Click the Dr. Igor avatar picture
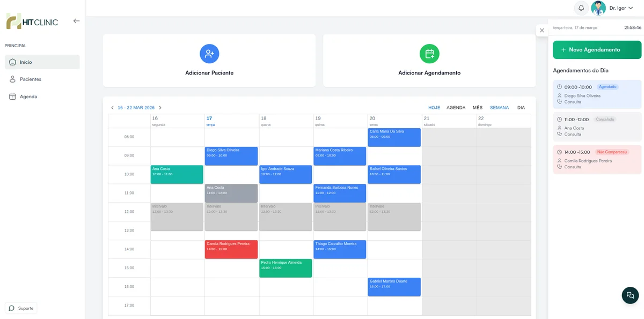The image size is (644, 319). (598, 8)
